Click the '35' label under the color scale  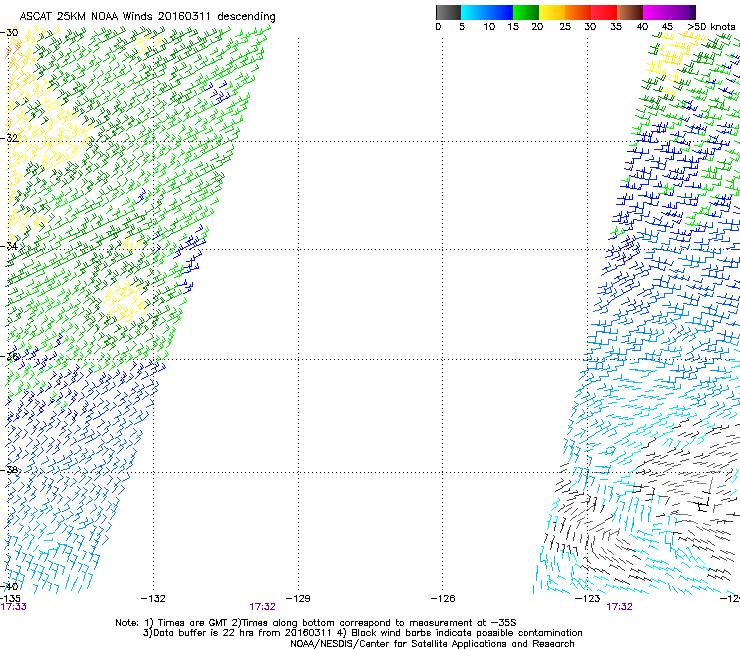click(616, 27)
